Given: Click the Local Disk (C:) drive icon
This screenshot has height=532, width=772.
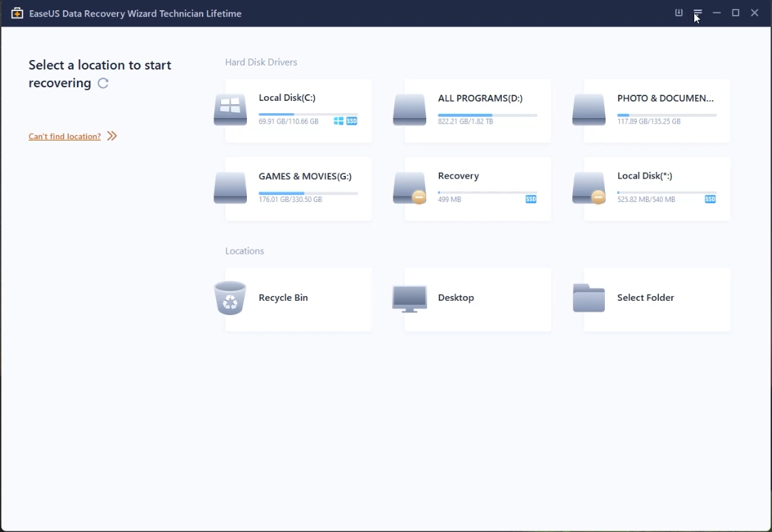Looking at the screenshot, I should [x=230, y=110].
